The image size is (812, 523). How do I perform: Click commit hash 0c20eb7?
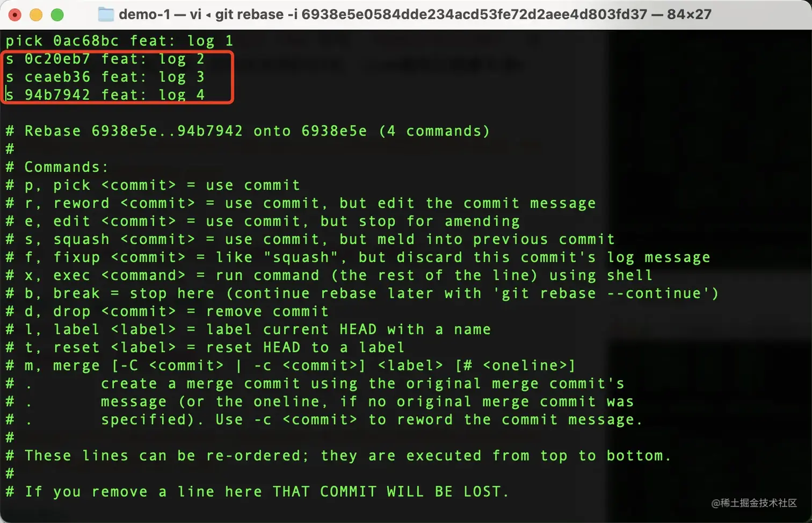click(x=57, y=59)
